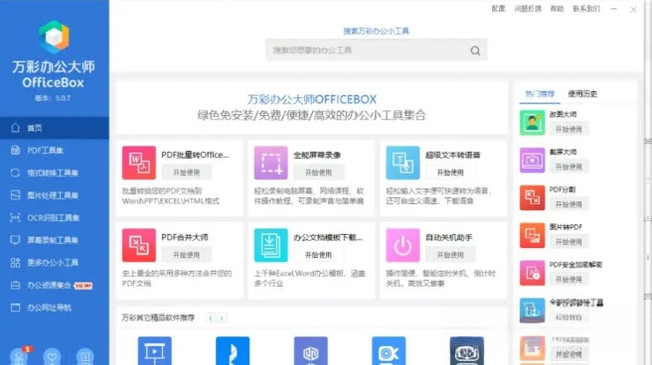
Task: Show previous recommended software with left arrow
Action: tap(211, 318)
